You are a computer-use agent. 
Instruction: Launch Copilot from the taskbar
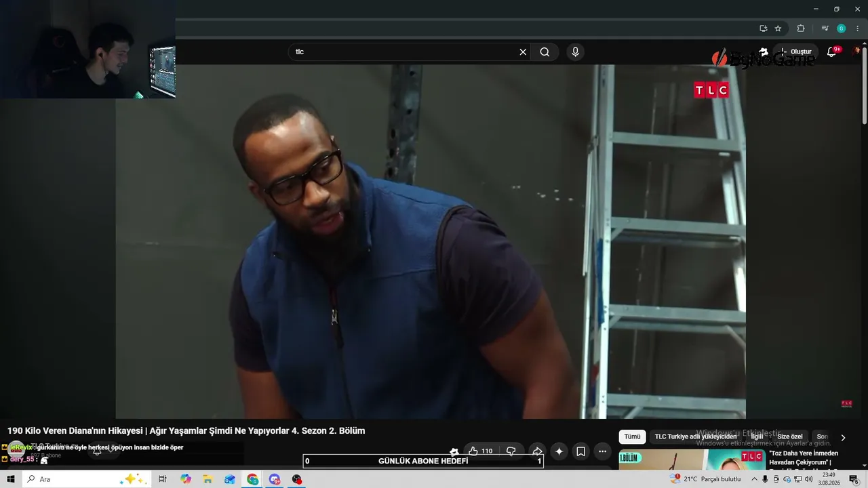pos(186,479)
